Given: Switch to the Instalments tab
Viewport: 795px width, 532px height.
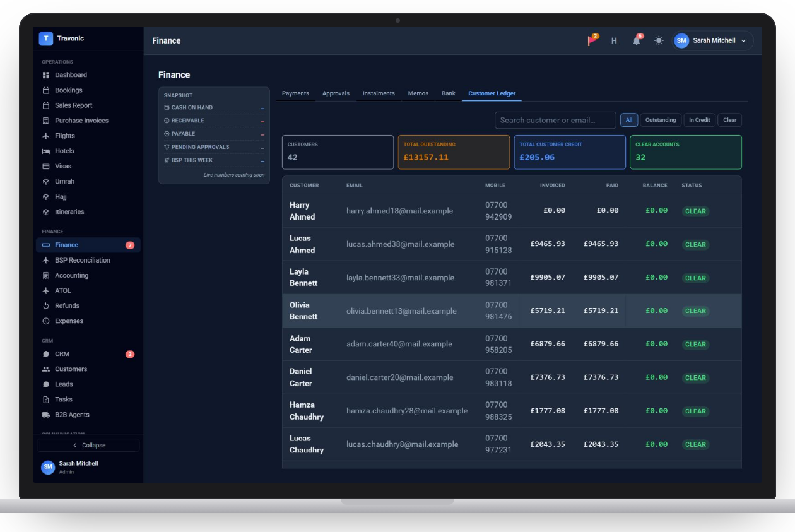Looking at the screenshot, I should 379,93.
